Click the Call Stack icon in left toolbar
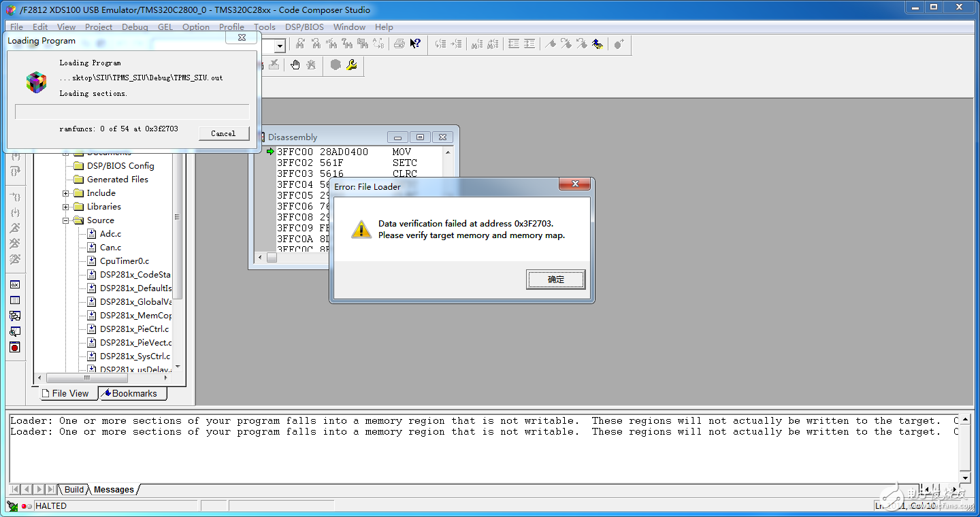 14,316
